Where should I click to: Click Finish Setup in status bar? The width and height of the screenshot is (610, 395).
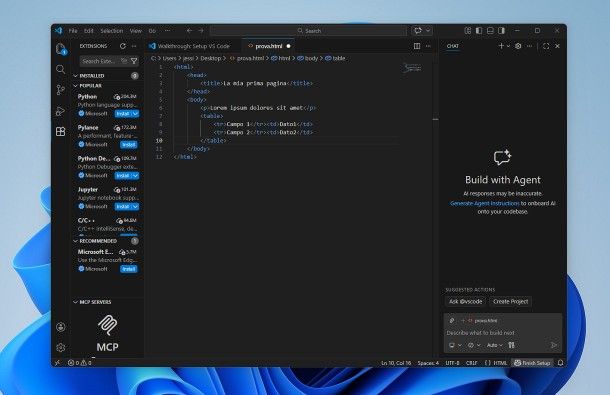[x=533, y=363]
